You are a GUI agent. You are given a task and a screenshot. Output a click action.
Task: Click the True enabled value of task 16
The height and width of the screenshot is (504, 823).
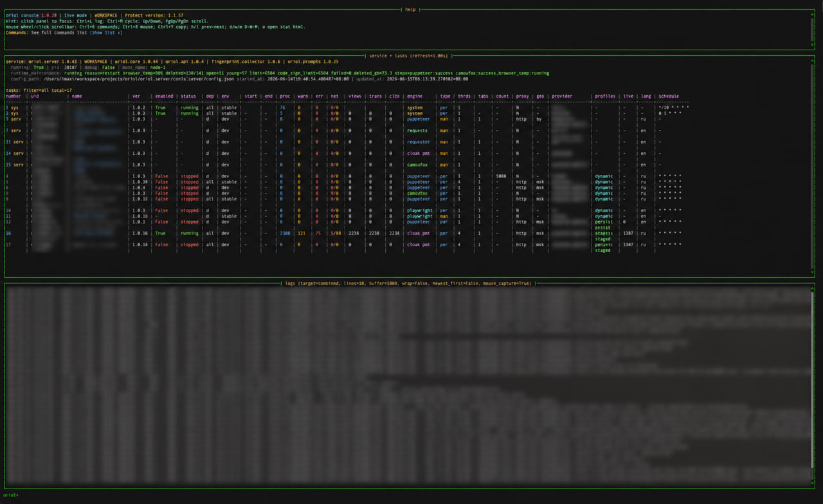(160, 233)
